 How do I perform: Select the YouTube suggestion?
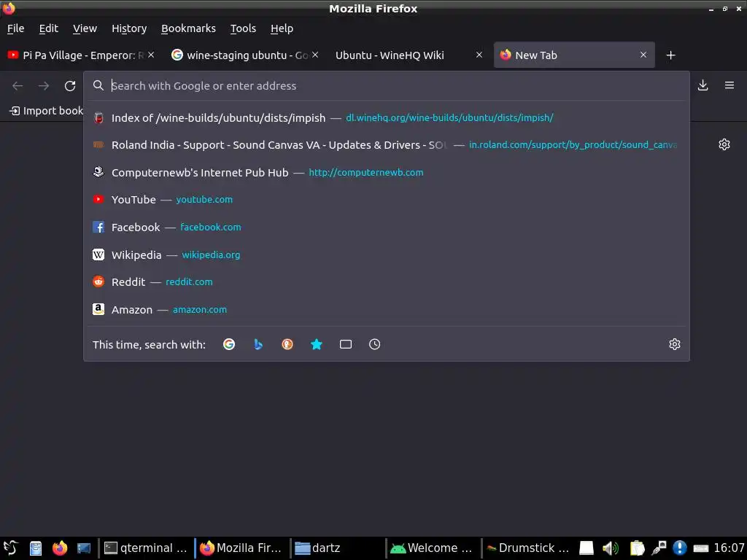point(387,200)
